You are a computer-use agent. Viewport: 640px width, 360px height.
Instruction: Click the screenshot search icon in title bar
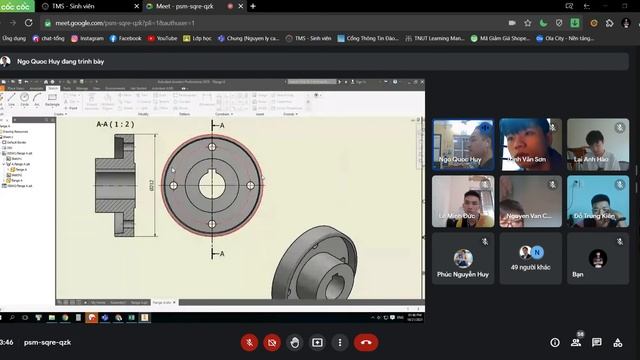tap(569, 6)
